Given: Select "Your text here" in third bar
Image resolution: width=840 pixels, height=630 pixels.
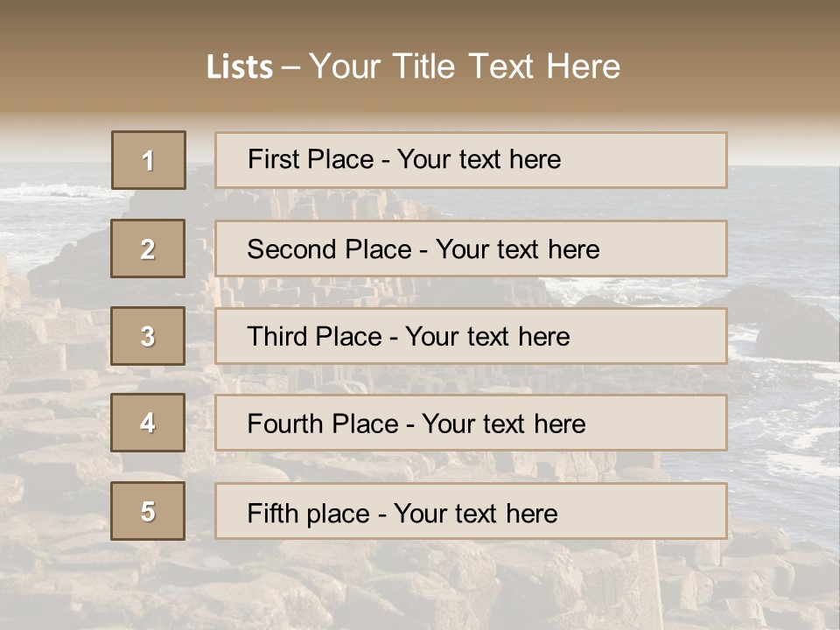Looking at the screenshot, I should point(487,337).
